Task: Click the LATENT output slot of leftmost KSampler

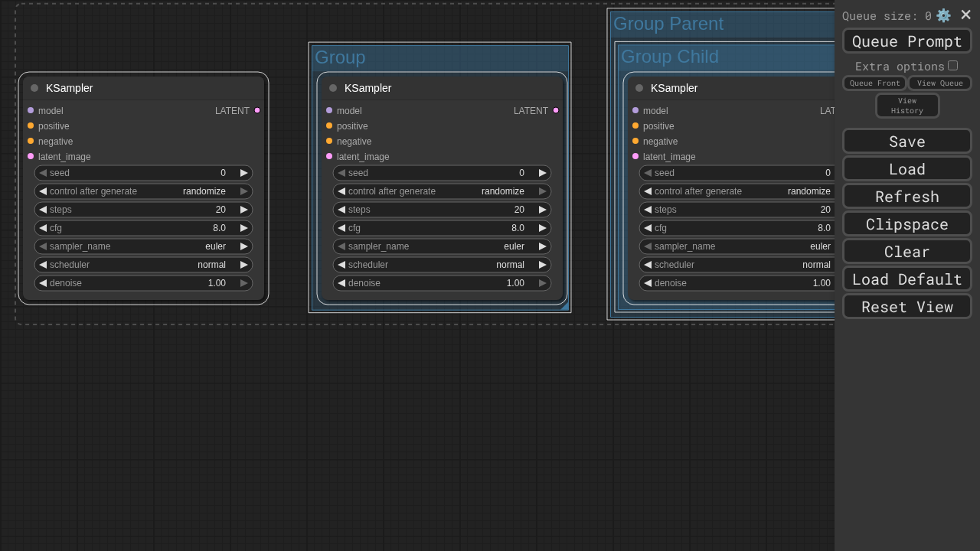Action: tap(257, 111)
